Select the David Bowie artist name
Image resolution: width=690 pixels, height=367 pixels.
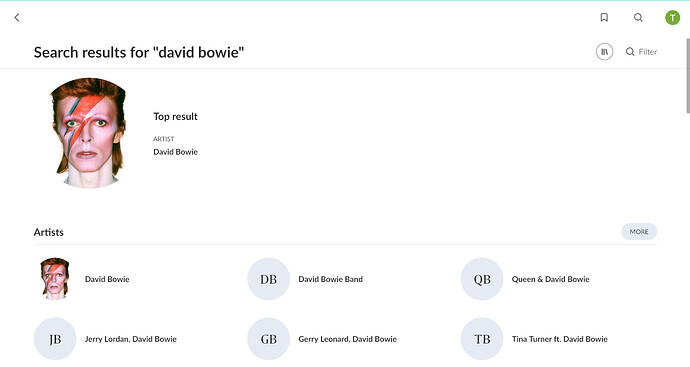coord(107,279)
